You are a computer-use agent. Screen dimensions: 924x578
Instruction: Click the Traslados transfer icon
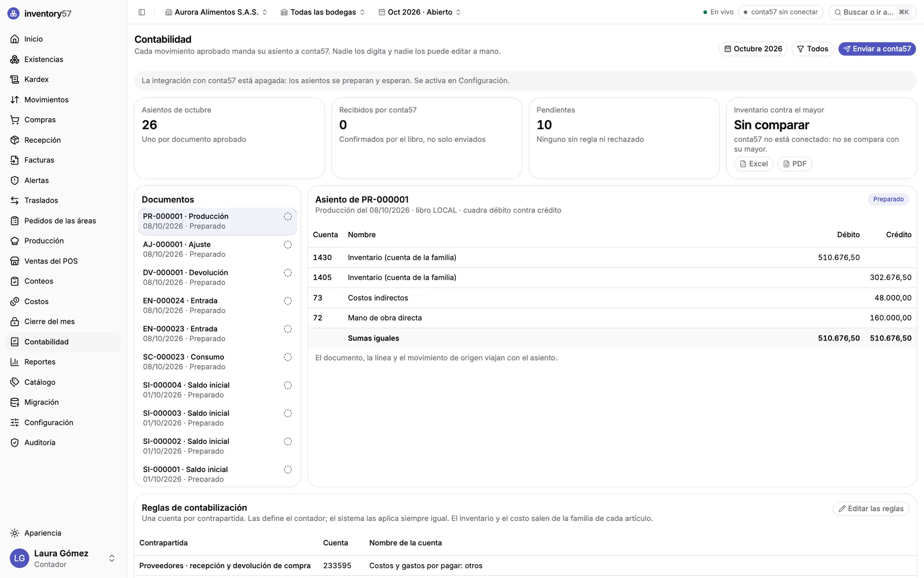click(15, 200)
